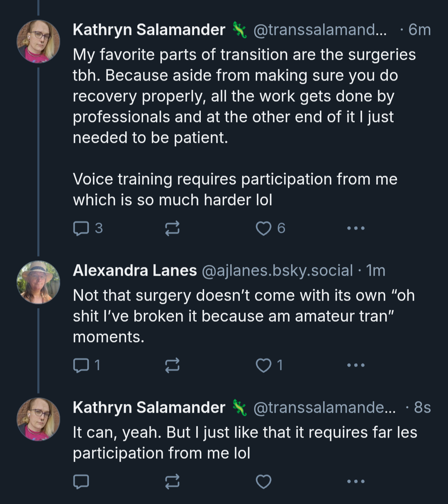Screen dimensions: 448x504
Task: Open the post text about voice training
Action: point(235,189)
